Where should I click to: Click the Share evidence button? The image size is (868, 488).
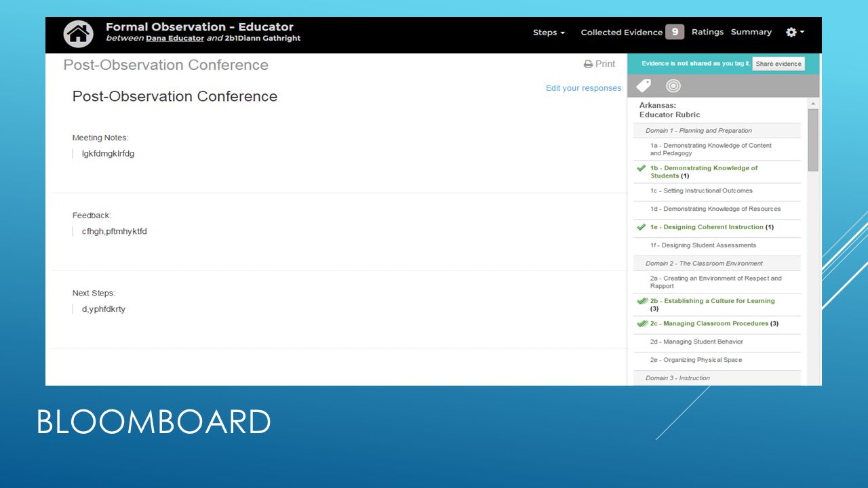click(x=778, y=64)
